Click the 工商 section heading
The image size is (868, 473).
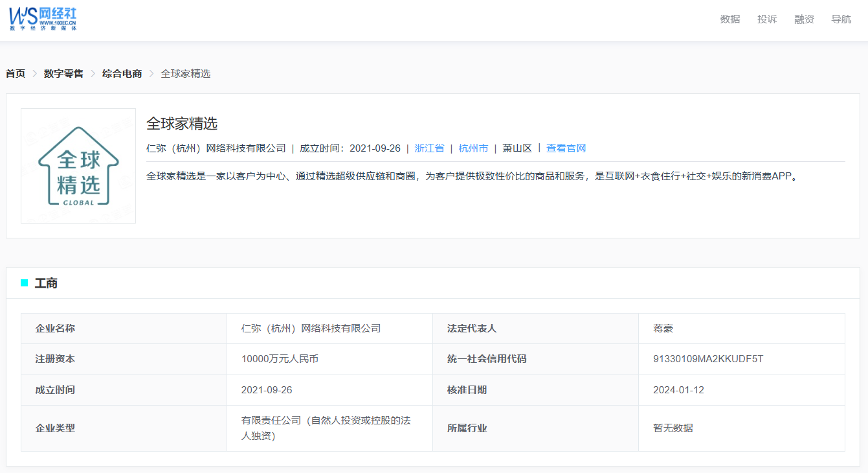pyautogui.click(x=46, y=283)
